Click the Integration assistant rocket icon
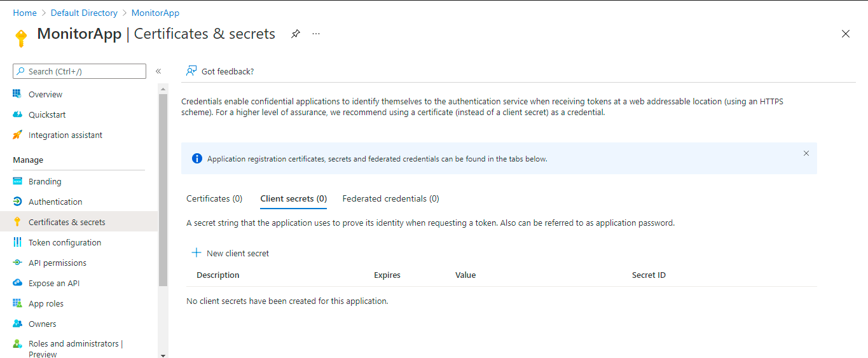This screenshot has width=868, height=358. tap(17, 135)
